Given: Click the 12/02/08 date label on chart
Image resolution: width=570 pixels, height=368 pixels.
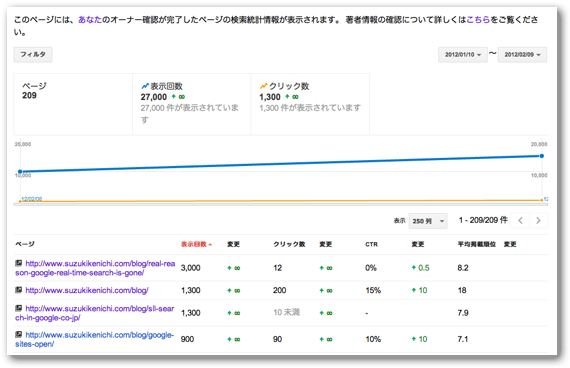Looking at the screenshot, I should tap(32, 199).
